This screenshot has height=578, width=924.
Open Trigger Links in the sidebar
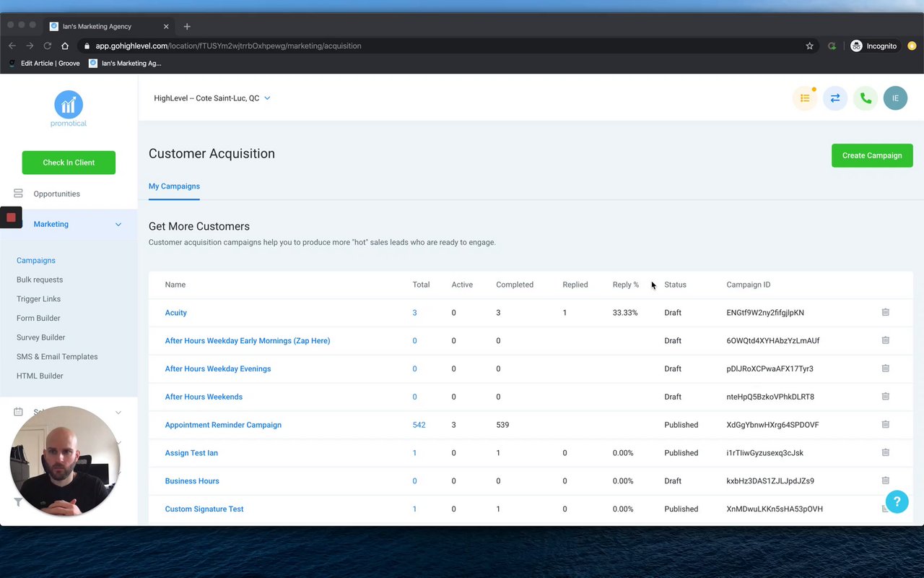38,299
